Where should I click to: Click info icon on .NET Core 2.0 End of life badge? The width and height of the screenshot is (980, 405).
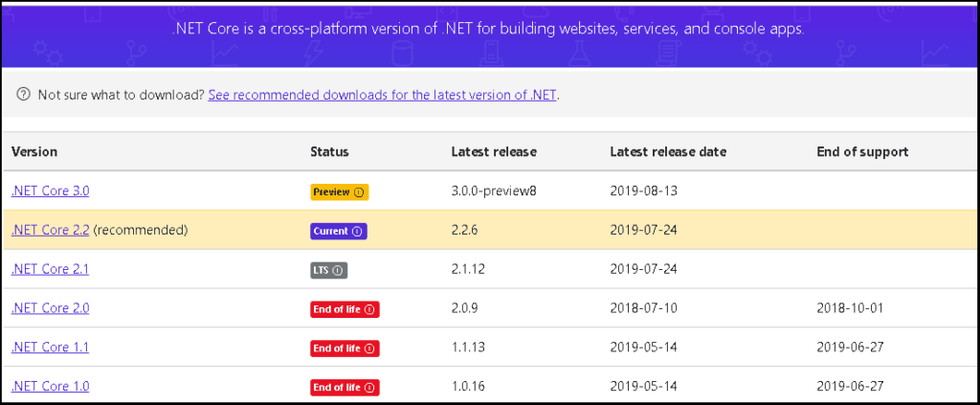[368, 309]
